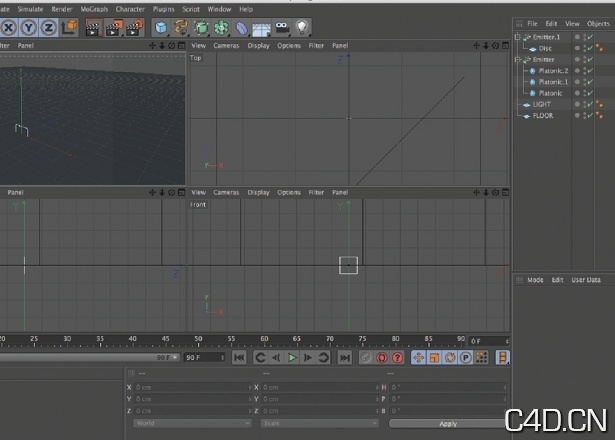The height and width of the screenshot is (440, 615).
Task: Step to previous frame
Action: tap(276, 358)
